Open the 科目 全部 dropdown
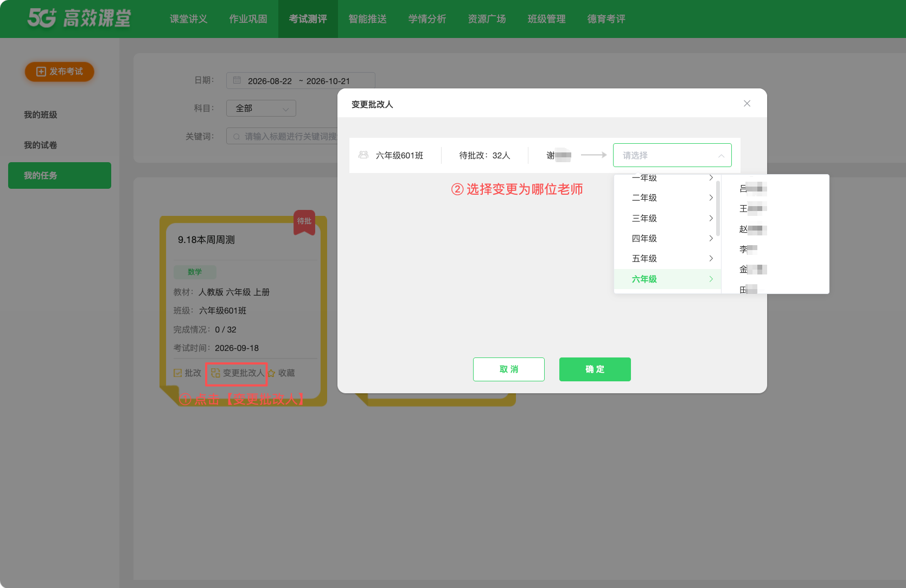Image resolution: width=906 pixels, height=588 pixels. click(x=261, y=108)
